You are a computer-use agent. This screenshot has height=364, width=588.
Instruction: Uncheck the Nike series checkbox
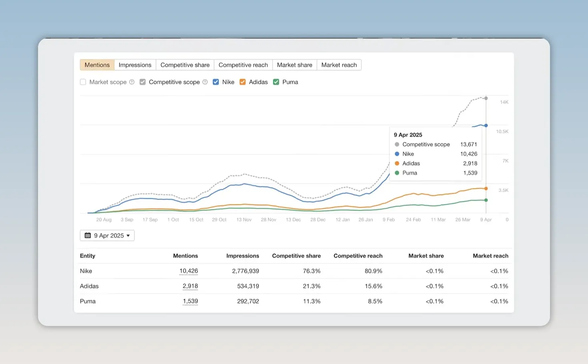pos(216,82)
